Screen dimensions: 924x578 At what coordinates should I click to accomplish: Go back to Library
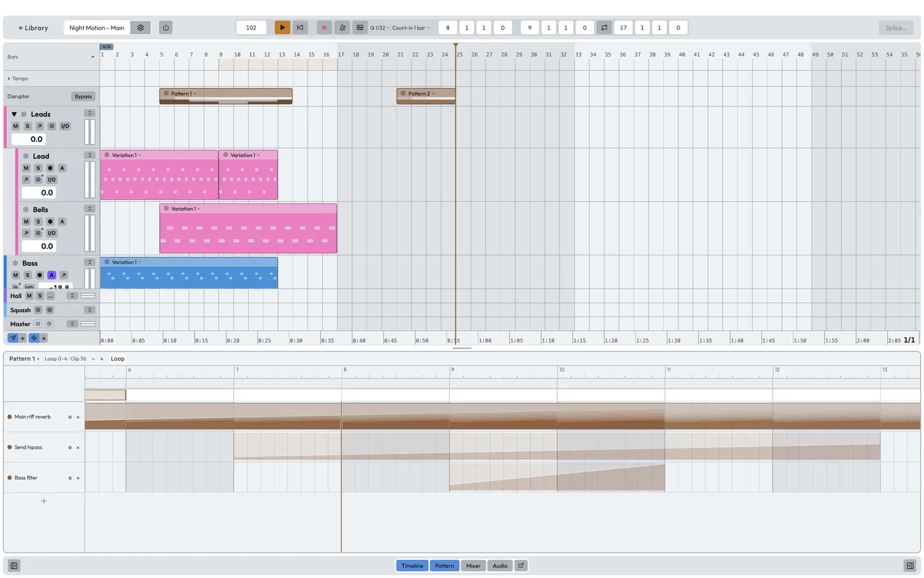click(x=33, y=28)
